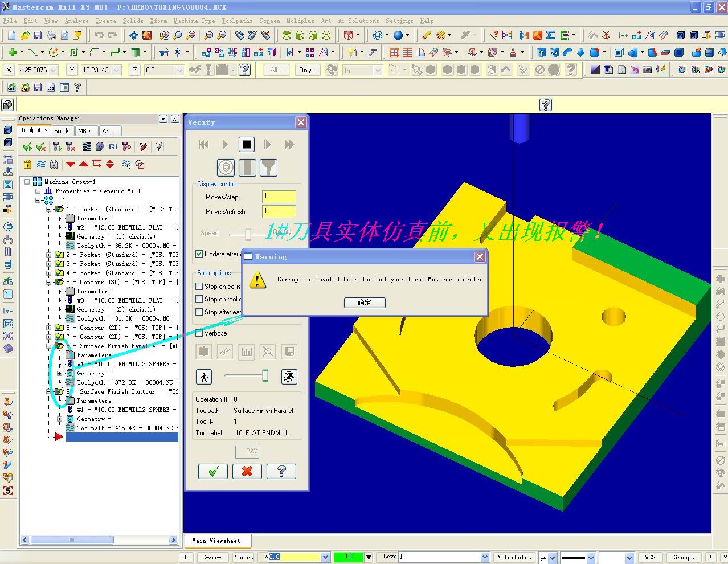Click the Undo arrow icon
This screenshot has width=728, height=564.
(x=99, y=35)
